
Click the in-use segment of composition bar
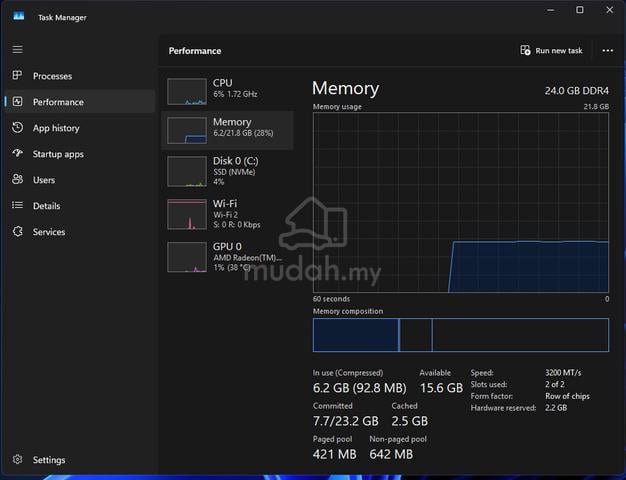pyautogui.click(x=356, y=335)
